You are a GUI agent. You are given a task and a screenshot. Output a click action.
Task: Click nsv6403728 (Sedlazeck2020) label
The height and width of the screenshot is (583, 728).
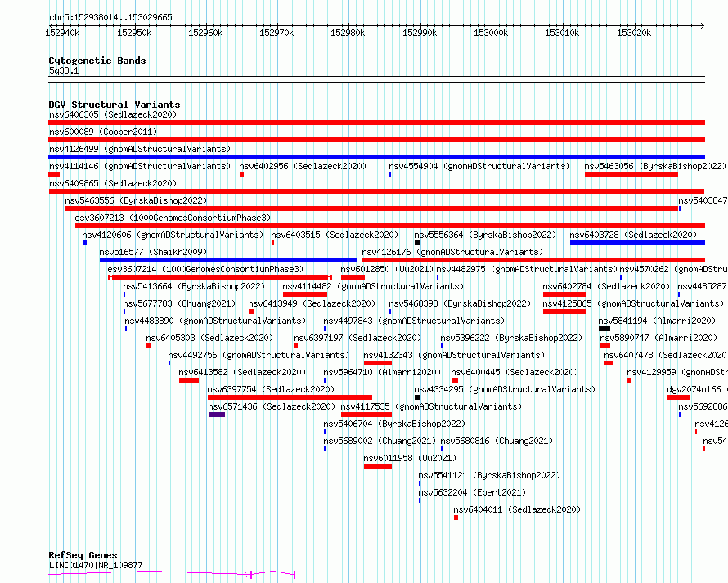click(x=633, y=235)
